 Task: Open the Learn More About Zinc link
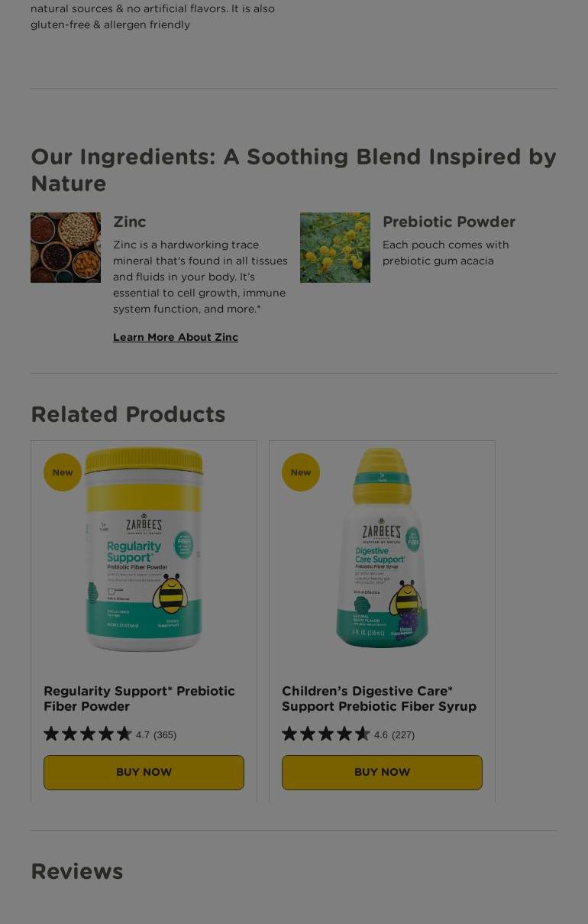(x=176, y=337)
